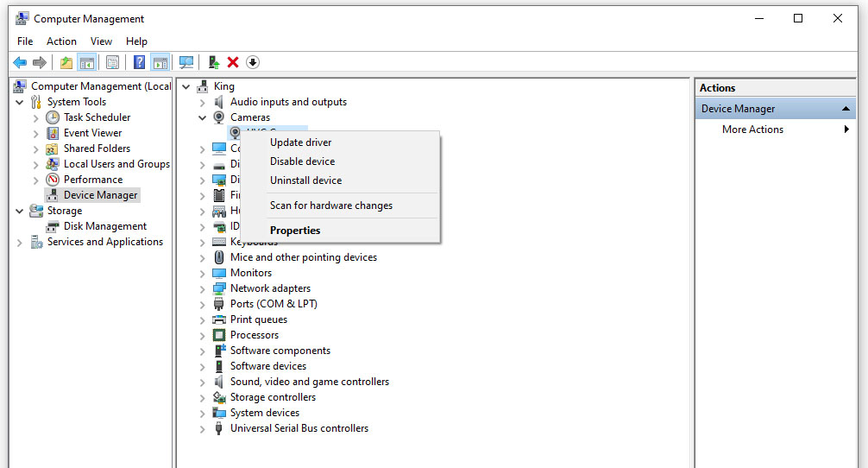Click the Disk Management drive icon
This screenshot has height=468, width=868.
point(53,226)
